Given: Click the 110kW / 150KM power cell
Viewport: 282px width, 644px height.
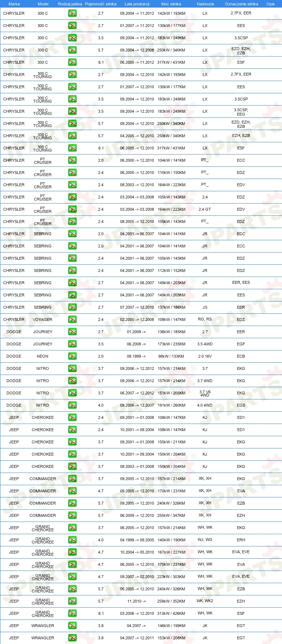Looking at the screenshot, I should 171,173.
